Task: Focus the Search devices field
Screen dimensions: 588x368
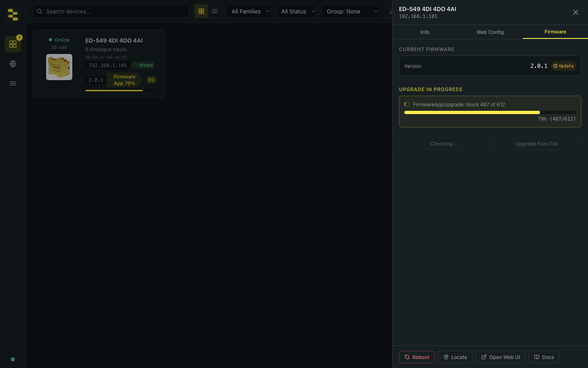Action: (x=111, y=11)
